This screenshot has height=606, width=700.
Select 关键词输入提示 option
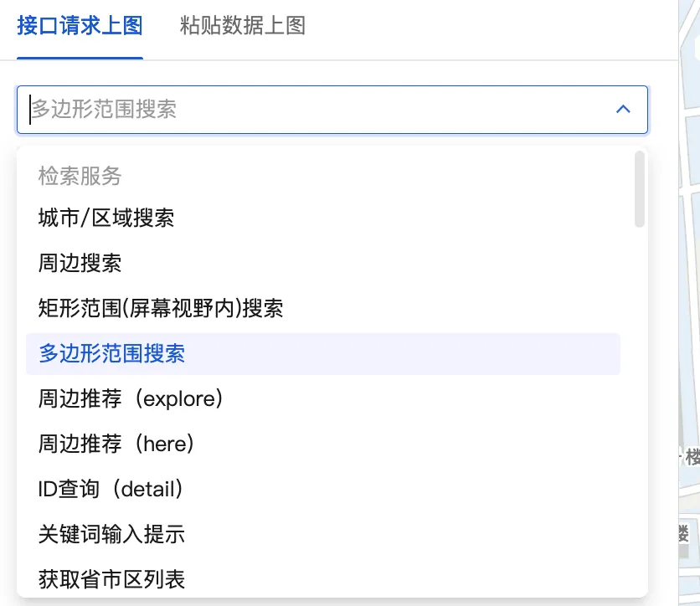click(322, 534)
